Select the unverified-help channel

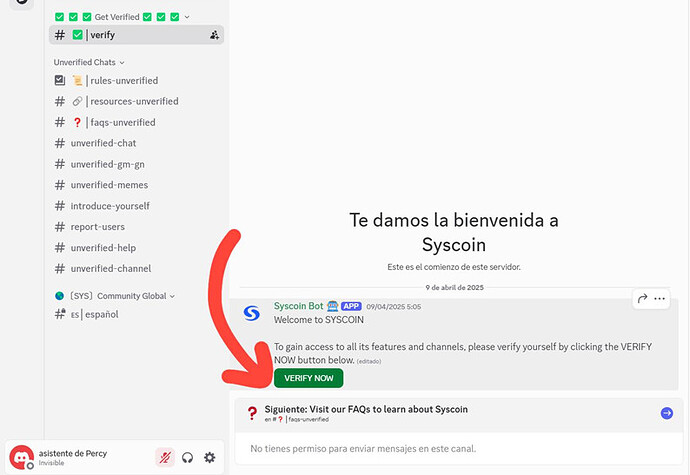(x=136, y=248)
